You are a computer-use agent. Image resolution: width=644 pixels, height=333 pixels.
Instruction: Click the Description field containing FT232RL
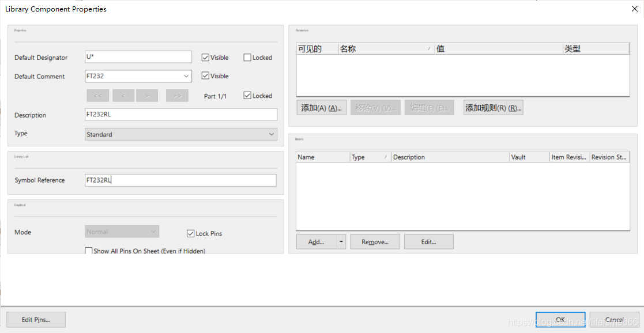coord(180,115)
